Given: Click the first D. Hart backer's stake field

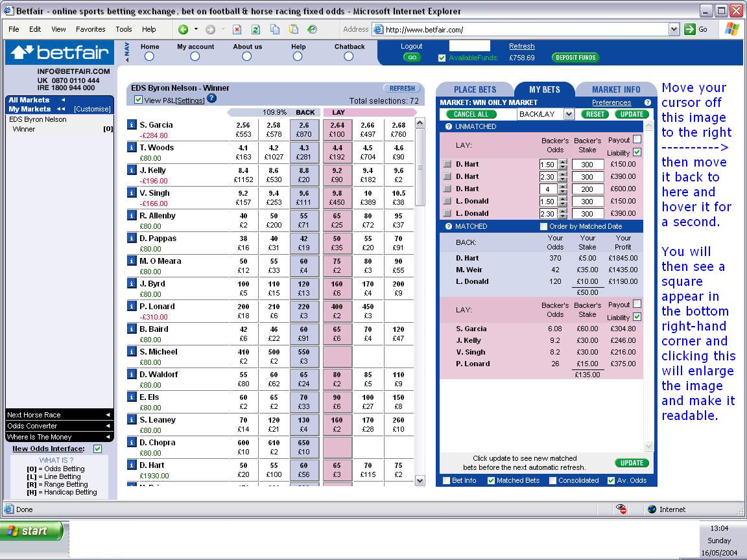Looking at the screenshot, I should point(587,165).
